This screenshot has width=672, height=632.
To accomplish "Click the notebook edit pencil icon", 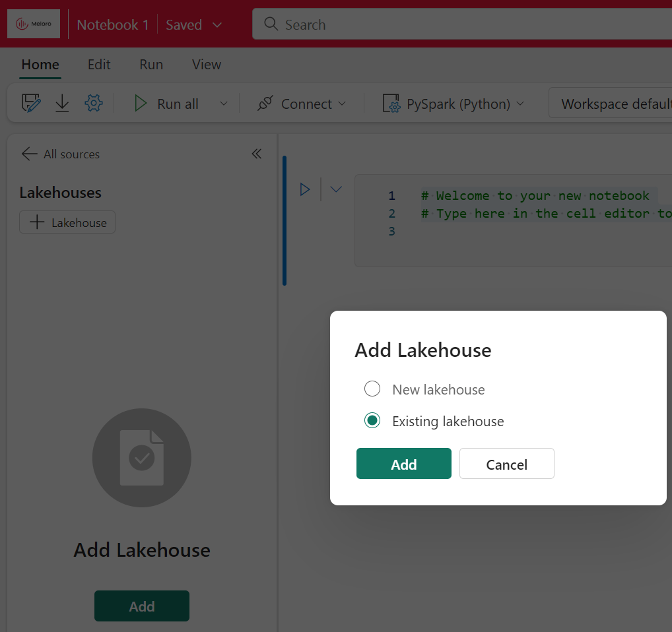I will click(x=31, y=104).
